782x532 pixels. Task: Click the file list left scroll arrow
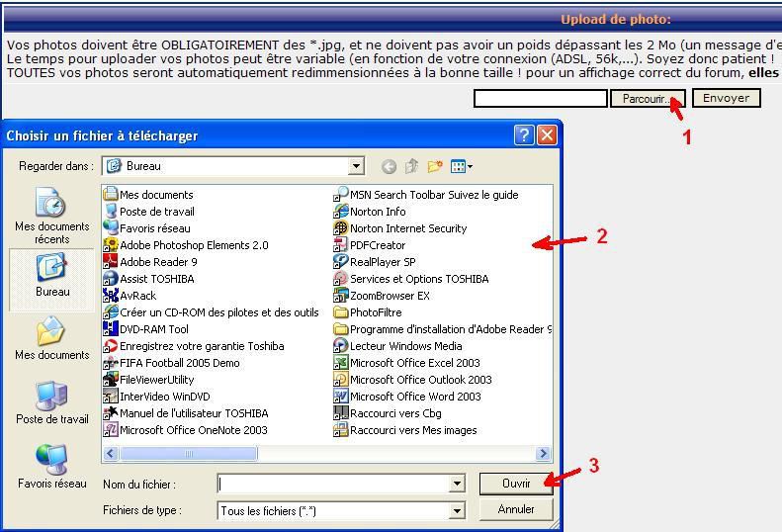111,453
